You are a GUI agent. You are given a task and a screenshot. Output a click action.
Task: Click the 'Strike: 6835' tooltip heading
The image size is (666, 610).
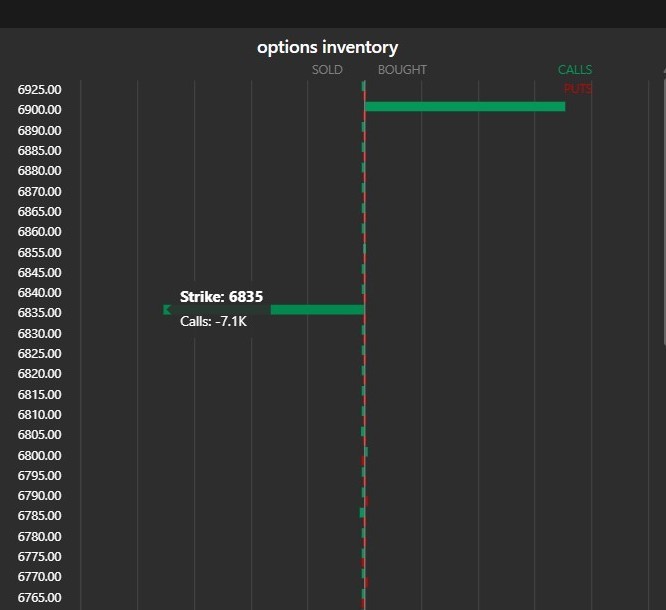[221, 297]
